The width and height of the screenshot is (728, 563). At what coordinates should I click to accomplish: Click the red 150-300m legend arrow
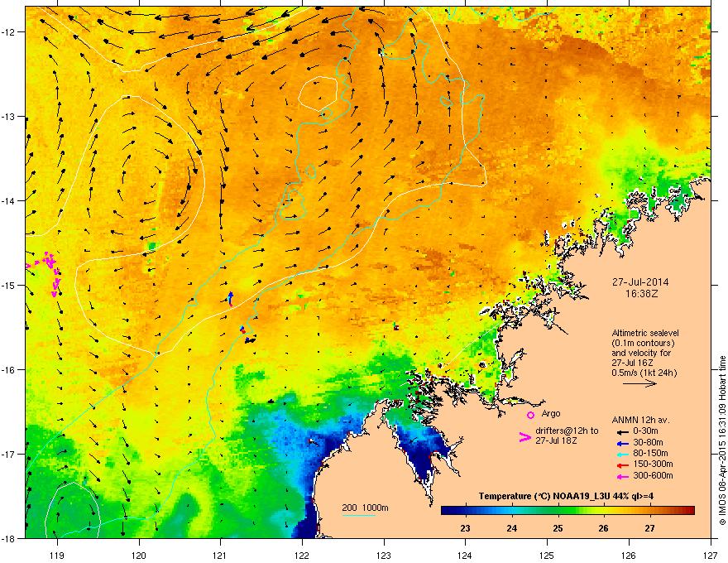[x=623, y=465]
